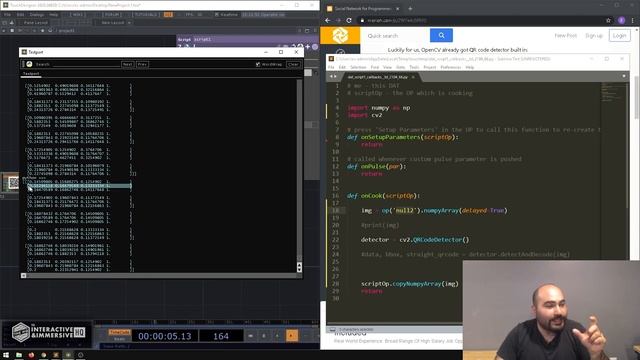Click the plus icon in parameter header
Image resolution: width=640 pixels, height=360 pixels.
click(308, 47)
